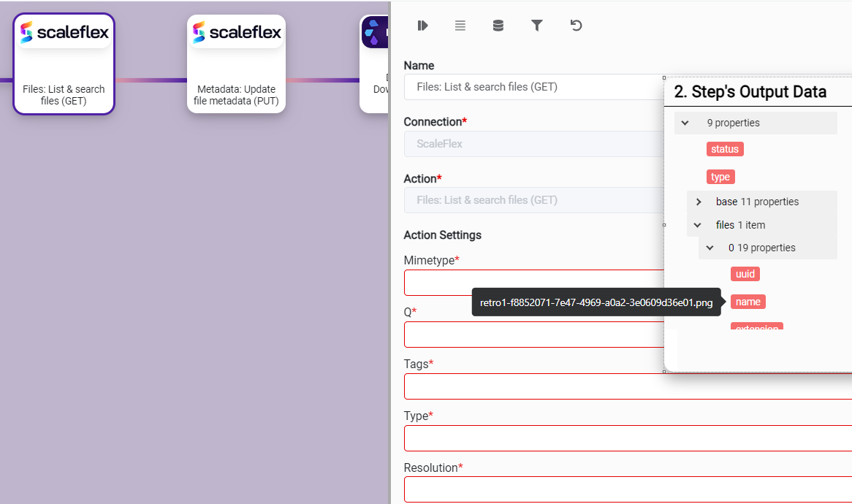Collapse the 0 19 properties node

(x=710, y=248)
